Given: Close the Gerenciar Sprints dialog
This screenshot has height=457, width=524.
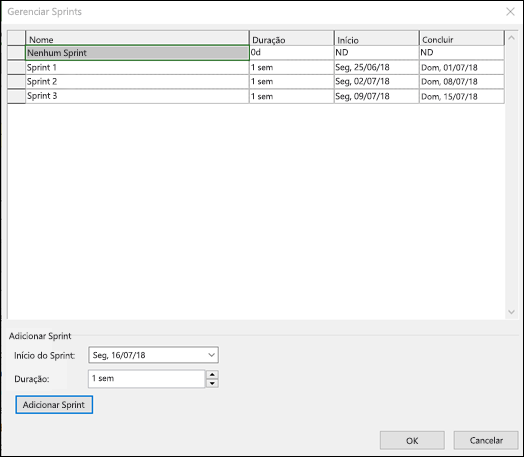Looking at the screenshot, I should click(x=510, y=12).
